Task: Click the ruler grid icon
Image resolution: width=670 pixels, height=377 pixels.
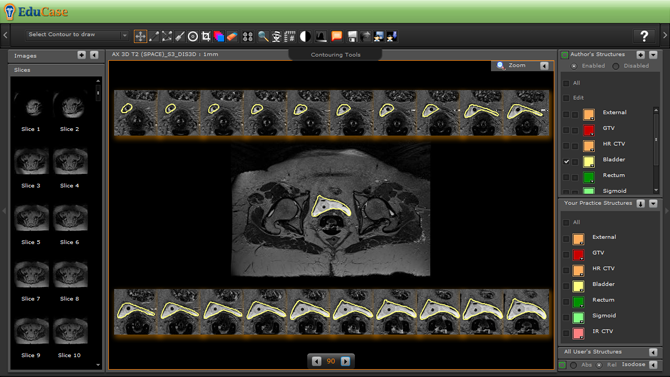Action: click(x=290, y=36)
